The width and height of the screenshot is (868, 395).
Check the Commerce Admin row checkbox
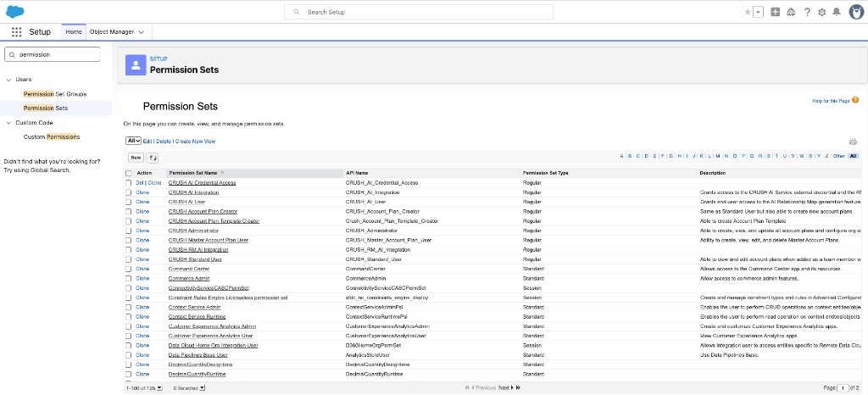point(129,278)
